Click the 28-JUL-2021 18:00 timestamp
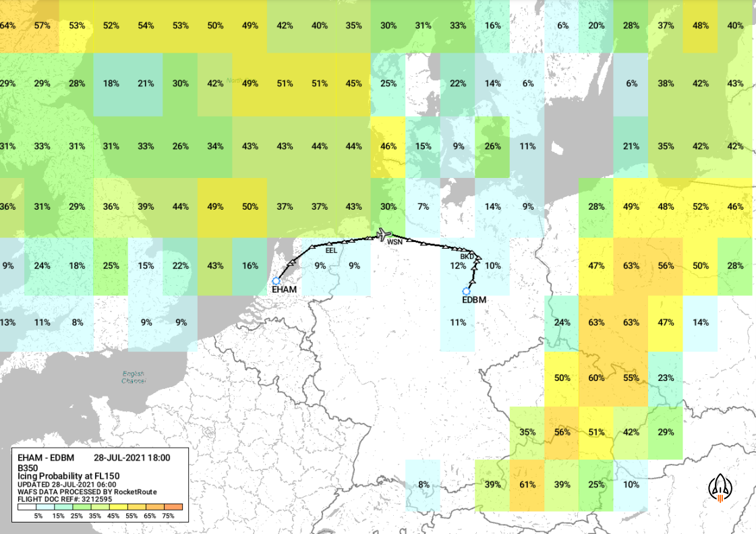The image size is (756, 534). click(x=132, y=456)
